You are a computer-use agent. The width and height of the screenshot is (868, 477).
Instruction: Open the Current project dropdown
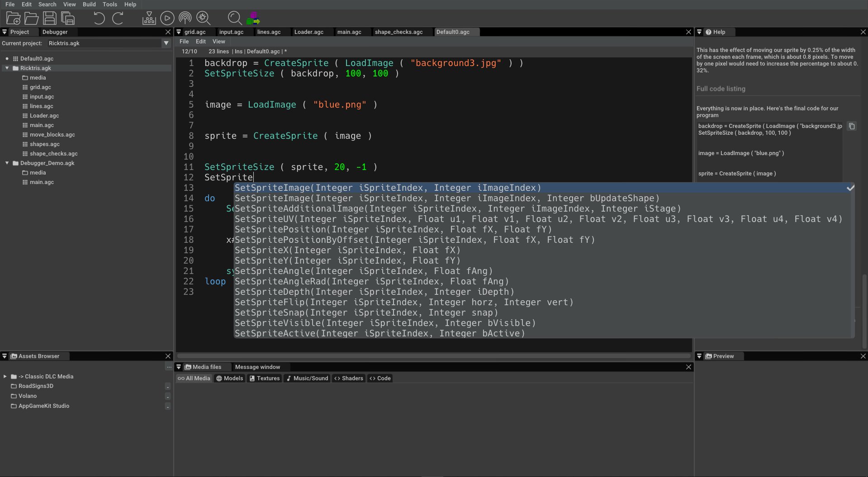166,43
